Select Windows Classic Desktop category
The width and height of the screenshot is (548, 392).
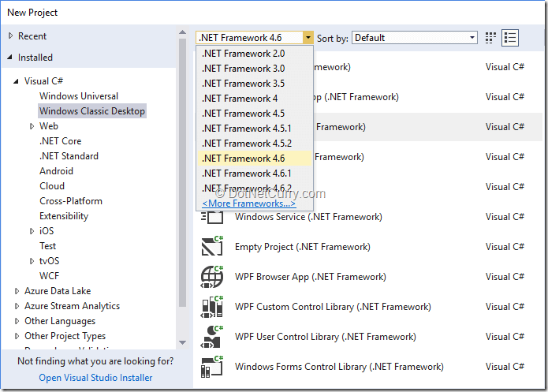pyautogui.click(x=92, y=111)
